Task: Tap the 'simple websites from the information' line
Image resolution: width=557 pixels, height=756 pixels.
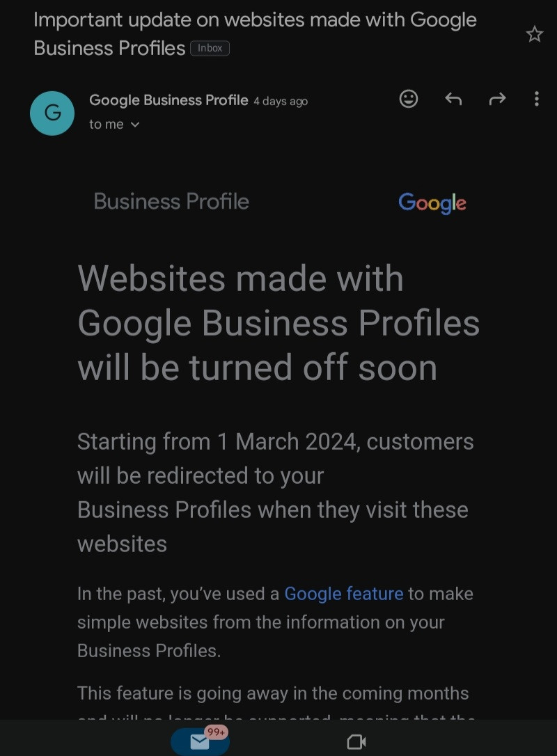Action: click(260, 622)
